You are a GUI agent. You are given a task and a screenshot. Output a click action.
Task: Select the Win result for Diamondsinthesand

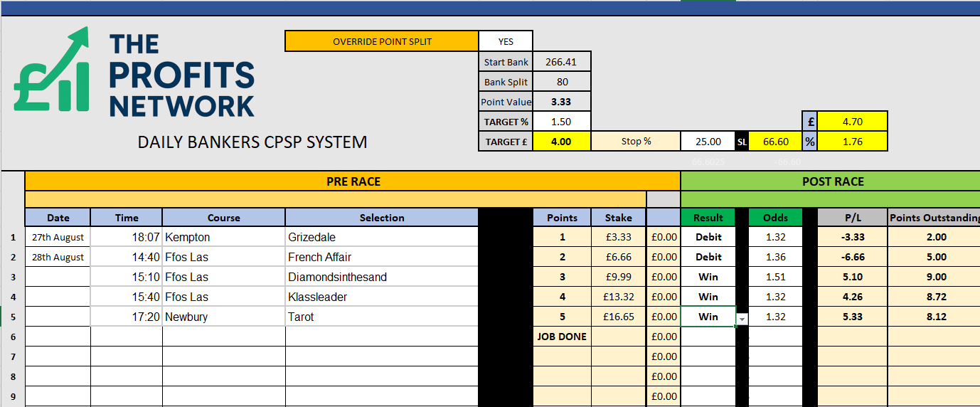coord(708,277)
